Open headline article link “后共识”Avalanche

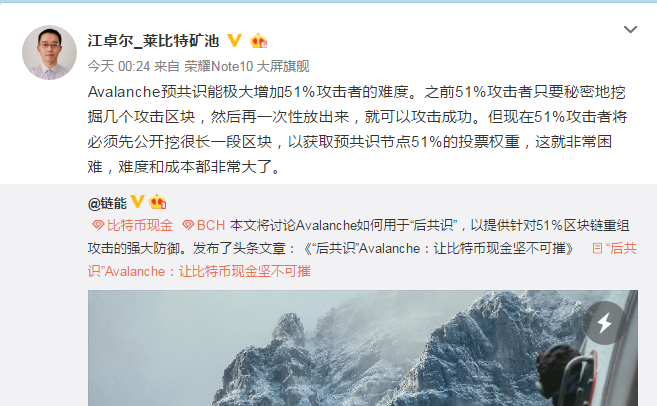(362, 260)
